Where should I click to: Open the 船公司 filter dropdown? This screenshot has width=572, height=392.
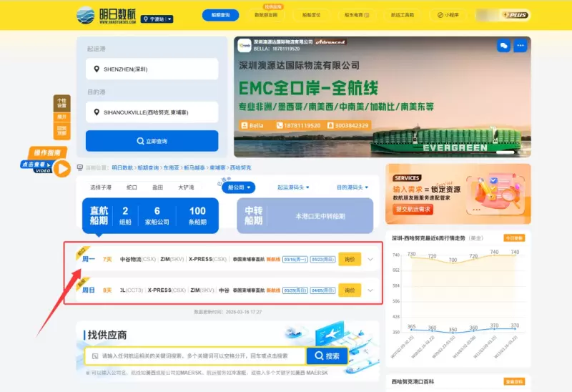click(237, 187)
